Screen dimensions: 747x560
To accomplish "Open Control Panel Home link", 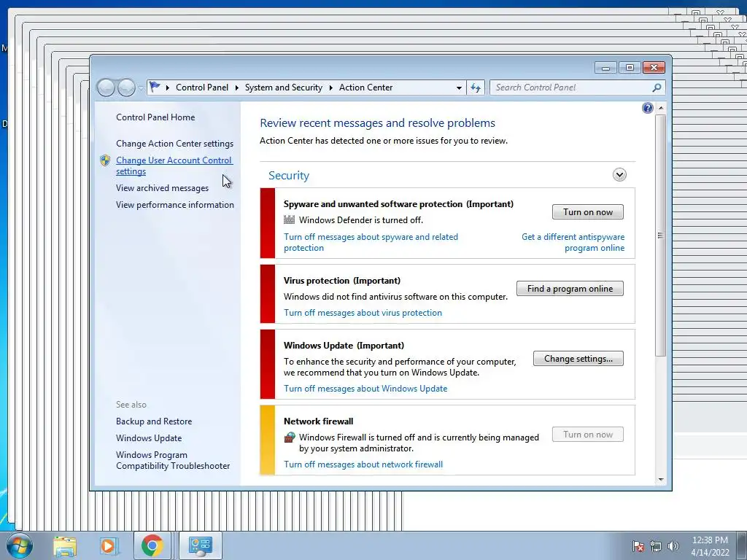I will point(155,117).
